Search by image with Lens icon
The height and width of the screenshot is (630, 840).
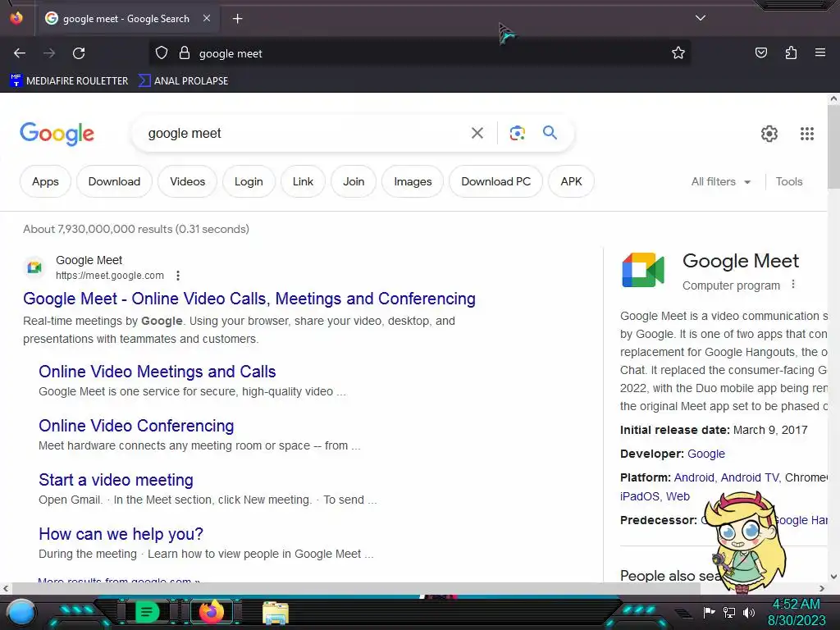pos(517,133)
